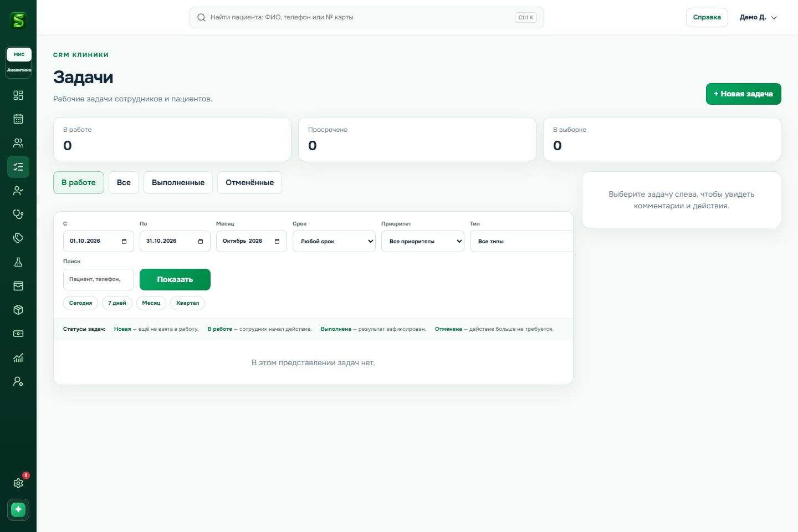Viewport: 798px width, 532px height.
Task: Open the calendar schedule sidebar icon
Action: click(18, 119)
